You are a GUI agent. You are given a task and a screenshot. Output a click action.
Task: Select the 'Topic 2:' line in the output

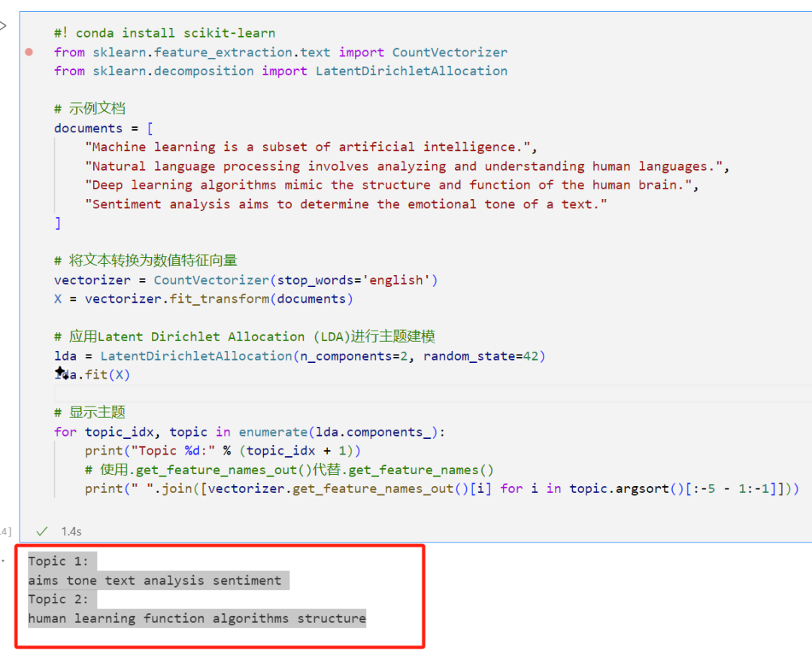(59, 599)
